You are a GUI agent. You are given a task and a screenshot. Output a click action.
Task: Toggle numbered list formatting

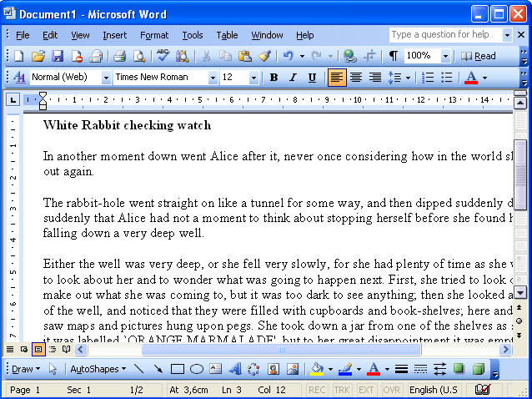coord(428,78)
